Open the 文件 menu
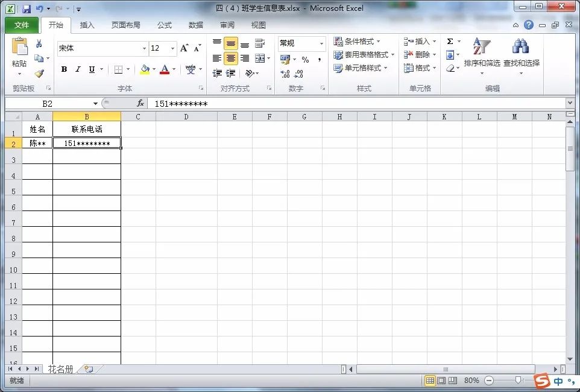Image resolution: width=580 pixels, height=392 pixels. click(21, 25)
